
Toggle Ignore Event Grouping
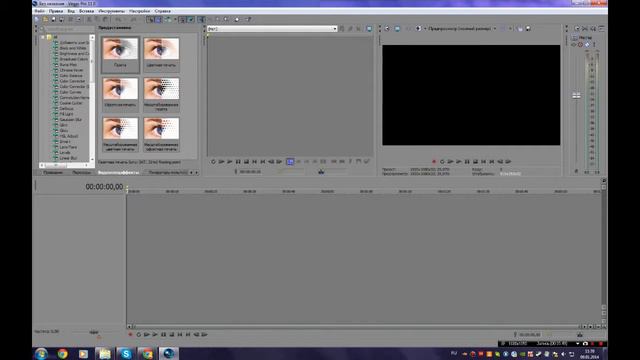(191, 19)
